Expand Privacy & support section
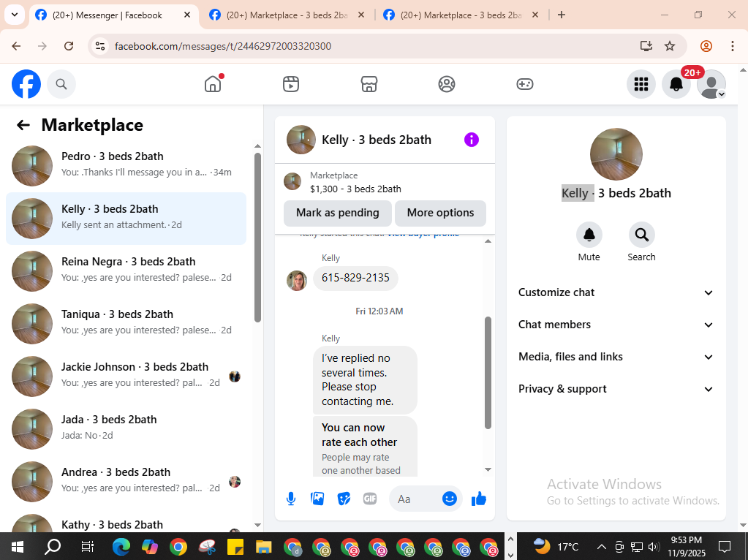 616,389
